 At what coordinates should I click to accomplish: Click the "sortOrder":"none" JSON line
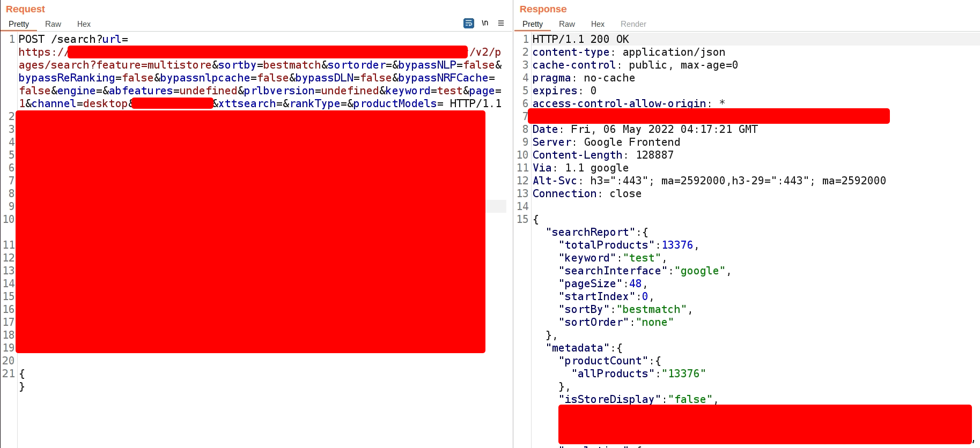click(616, 322)
